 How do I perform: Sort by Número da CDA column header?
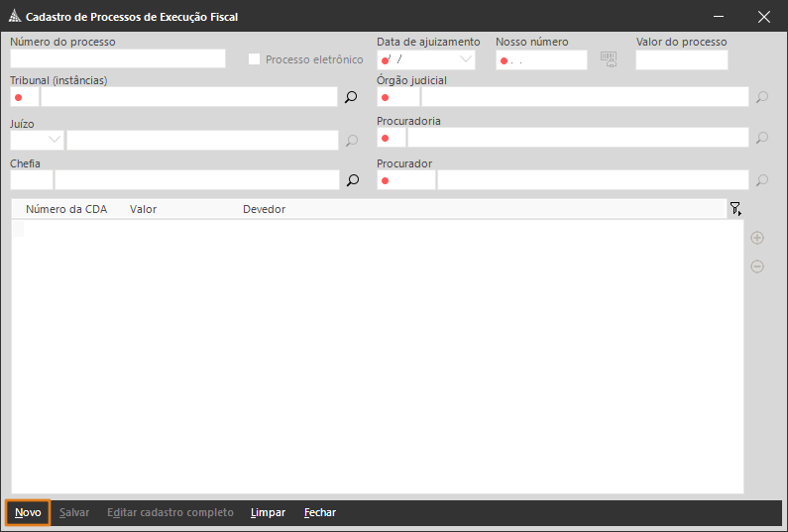point(65,209)
